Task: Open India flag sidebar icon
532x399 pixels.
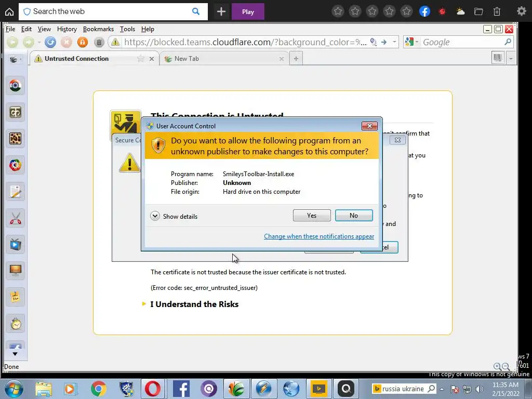Action: pyautogui.click(x=15, y=85)
